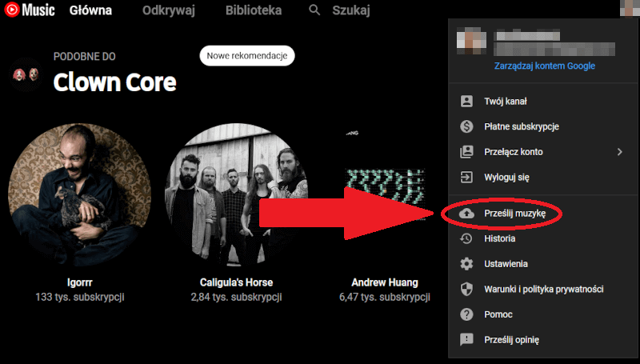Click the Clown Core artist avatar
The height and width of the screenshot is (364, 640).
[26, 74]
